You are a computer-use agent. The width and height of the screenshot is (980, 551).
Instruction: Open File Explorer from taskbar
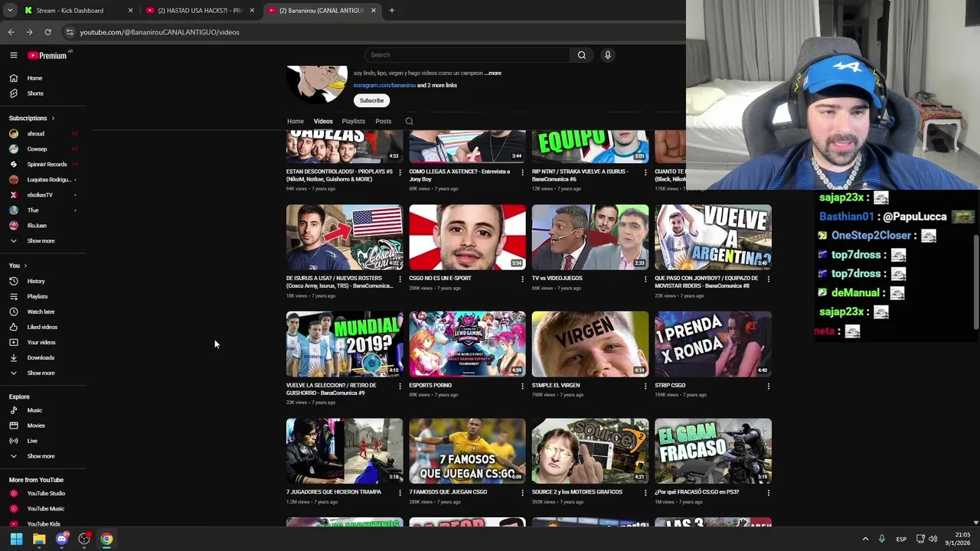pyautogui.click(x=39, y=539)
